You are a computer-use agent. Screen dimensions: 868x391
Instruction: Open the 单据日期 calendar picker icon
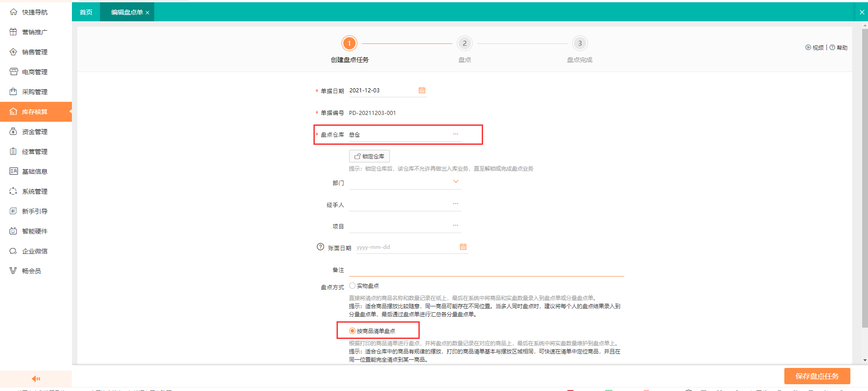tap(422, 90)
